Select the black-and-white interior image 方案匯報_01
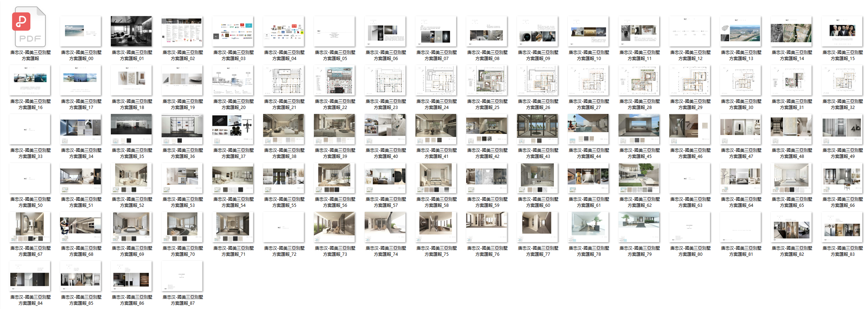 (x=131, y=31)
